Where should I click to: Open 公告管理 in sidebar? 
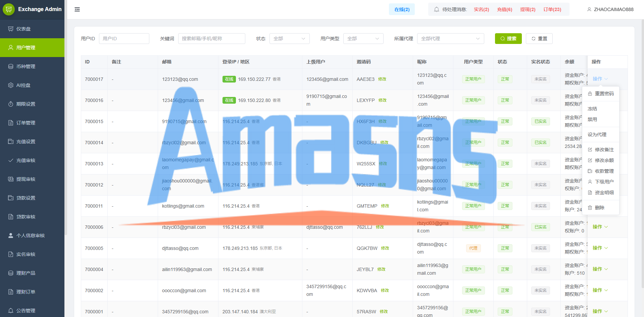(32, 311)
